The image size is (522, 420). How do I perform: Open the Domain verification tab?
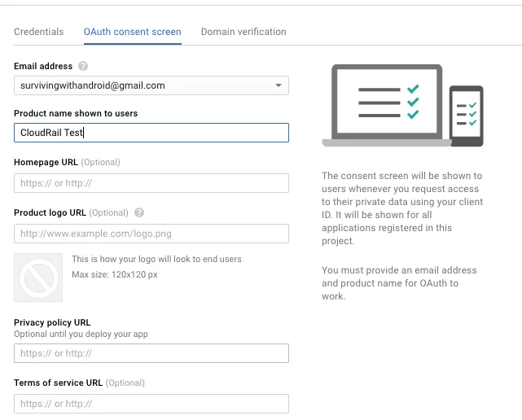coord(243,32)
